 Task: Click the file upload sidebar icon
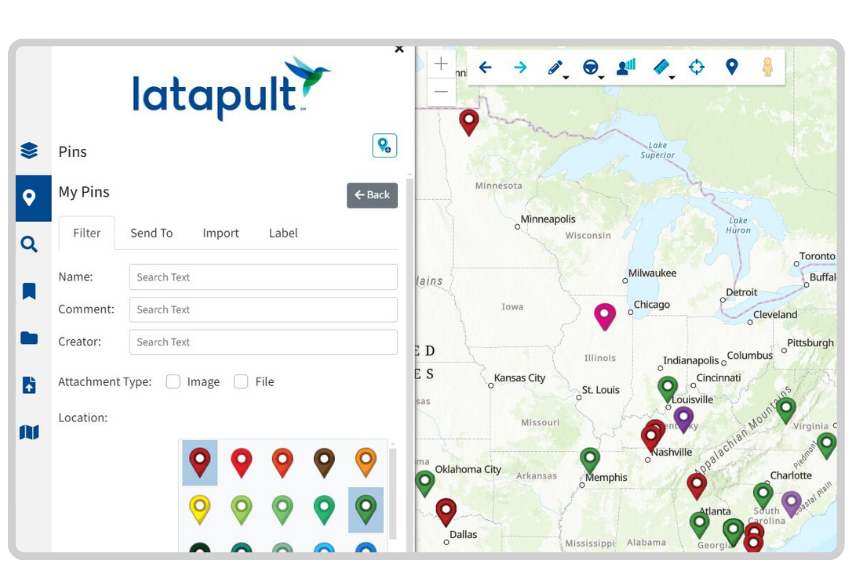coord(29,385)
